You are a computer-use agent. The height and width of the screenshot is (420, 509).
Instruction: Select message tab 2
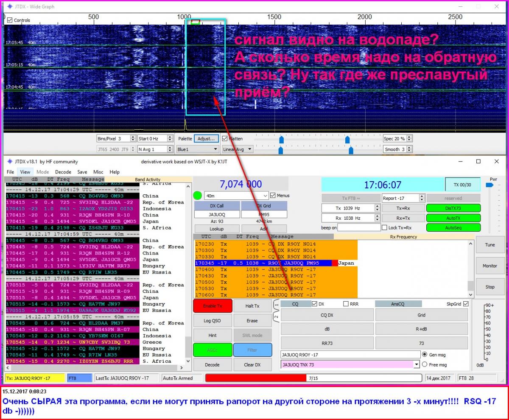(x=276, y=317)
